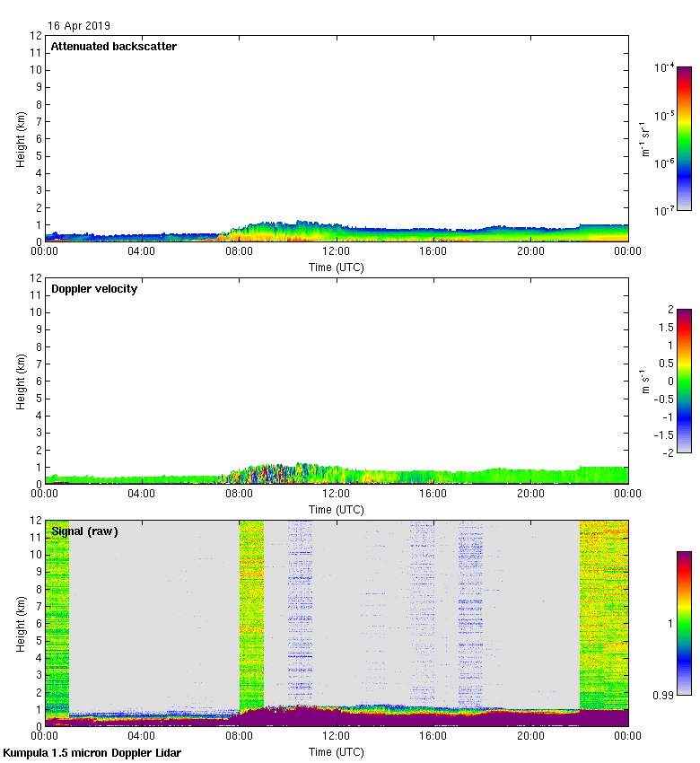700x763 pixels.
Task: Click the 16:00 tick under Doppler velocity plot
Action: [x=433, y=495]
